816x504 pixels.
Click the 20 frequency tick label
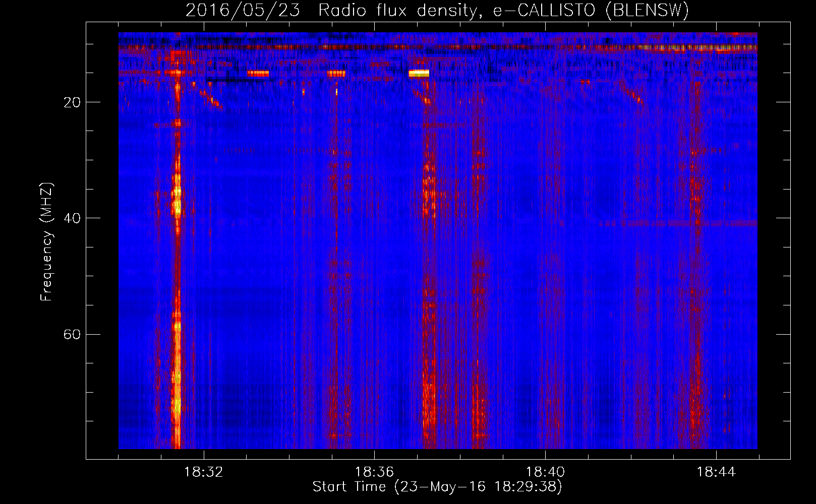(72, 102)
